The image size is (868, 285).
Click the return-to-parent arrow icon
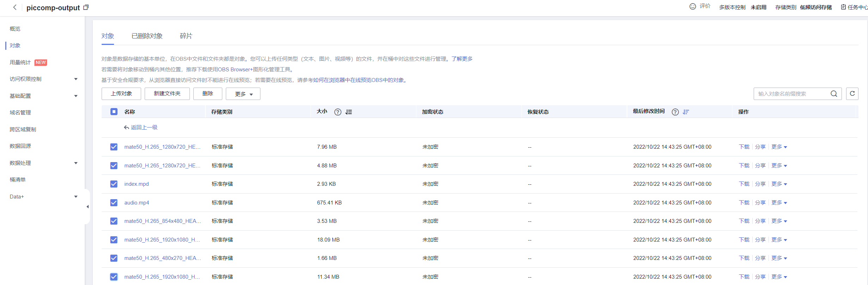point(126,127)
